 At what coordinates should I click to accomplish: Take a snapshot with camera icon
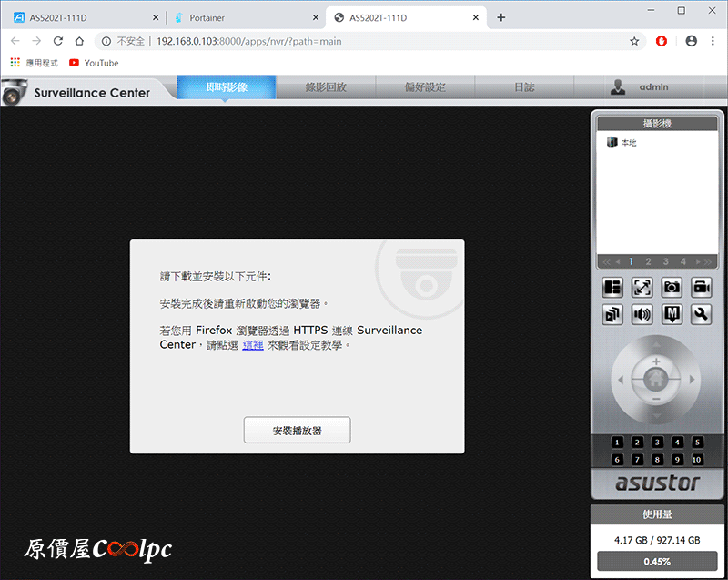point(672,288)
